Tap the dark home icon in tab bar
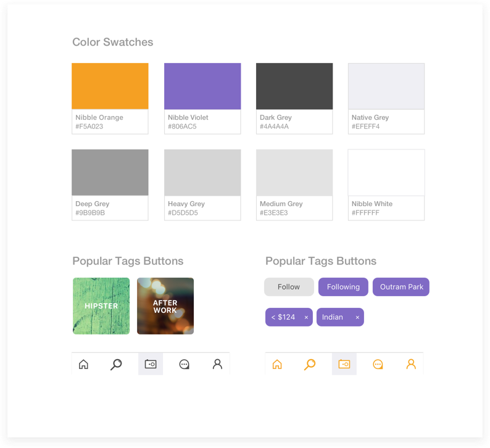Screen dimensions: 490x448 [83, 364]
